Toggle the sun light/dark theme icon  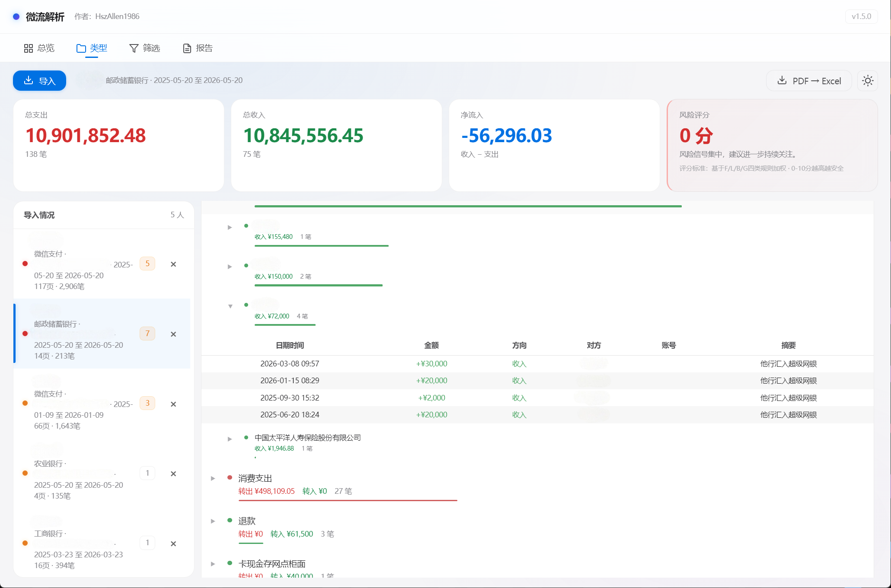tap(867, 81)
